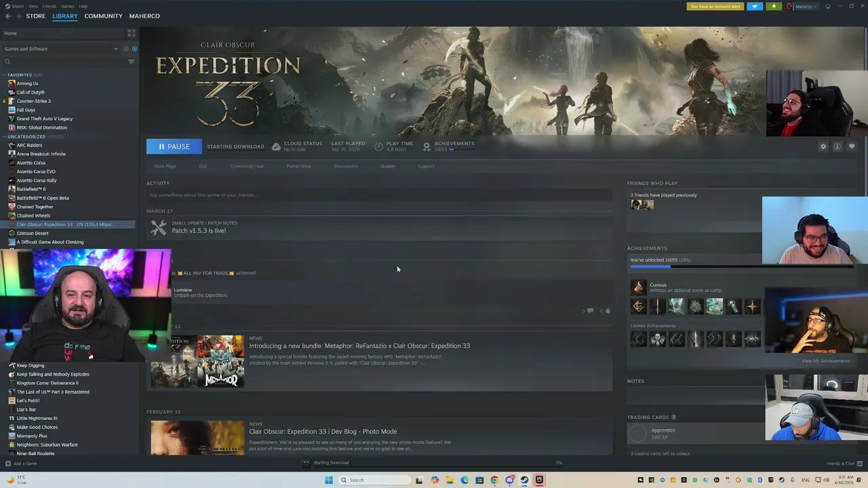The height and width of the screenshot is (488, 868).
Task: Add game to favorites heart icon
Action: (852, 146)
